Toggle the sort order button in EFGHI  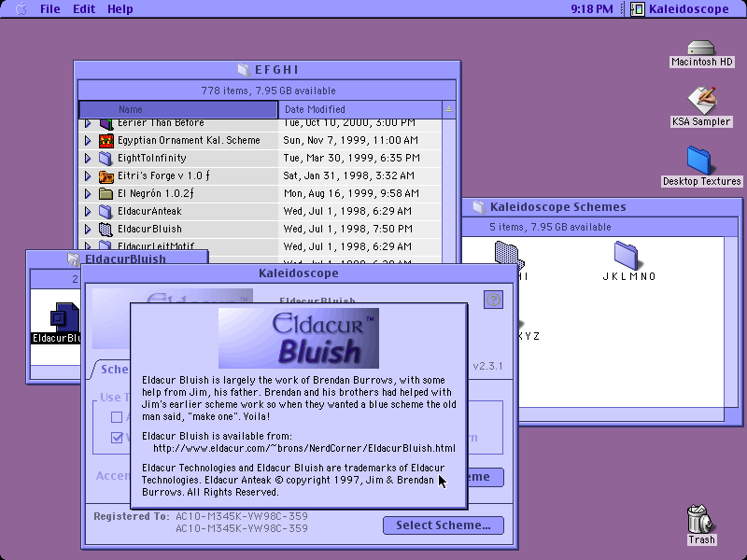[449, 109]
